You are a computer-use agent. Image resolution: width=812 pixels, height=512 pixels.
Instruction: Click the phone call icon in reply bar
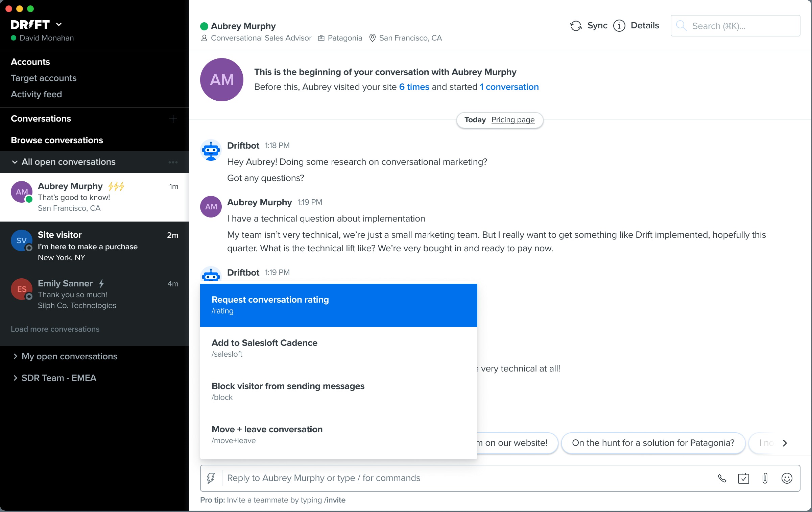722,478
